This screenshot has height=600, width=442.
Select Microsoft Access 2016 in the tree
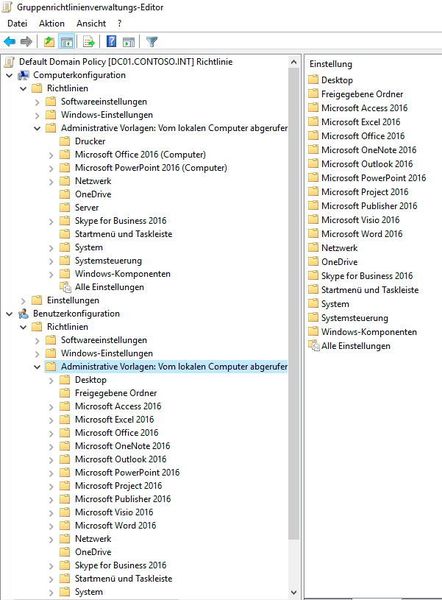(118, 406)
